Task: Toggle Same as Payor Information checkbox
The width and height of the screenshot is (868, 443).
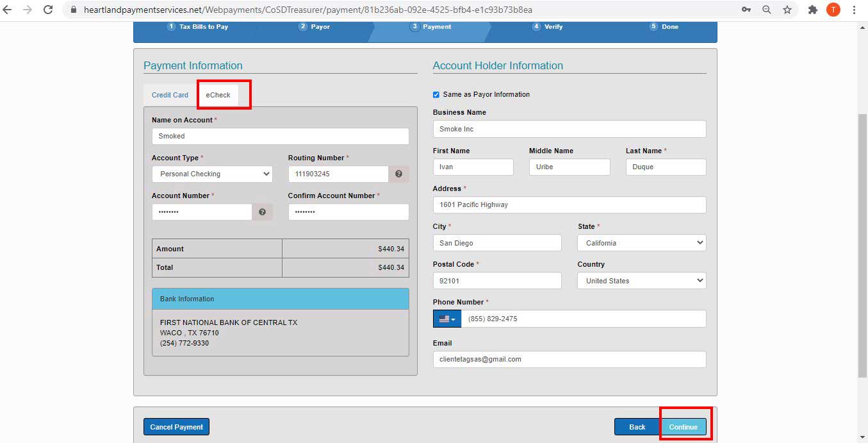Action: pos(436,94)
